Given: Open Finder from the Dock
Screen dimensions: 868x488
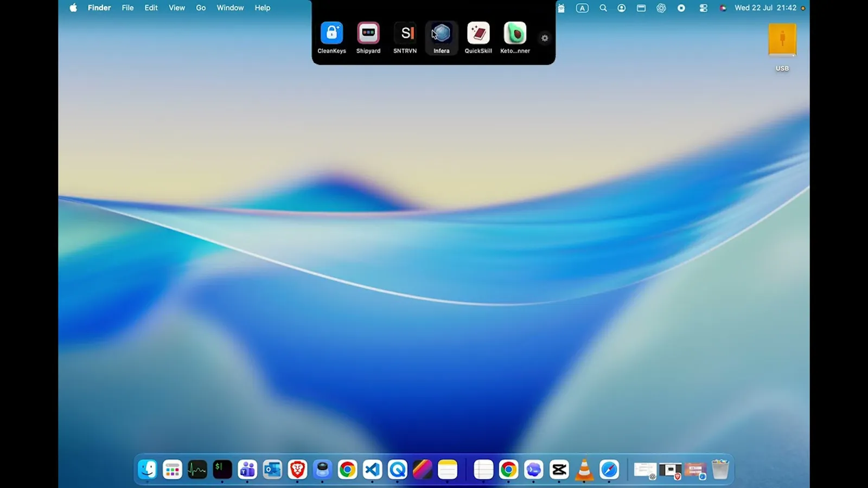Looking at the screenshot, I should (x=147, y=469).
